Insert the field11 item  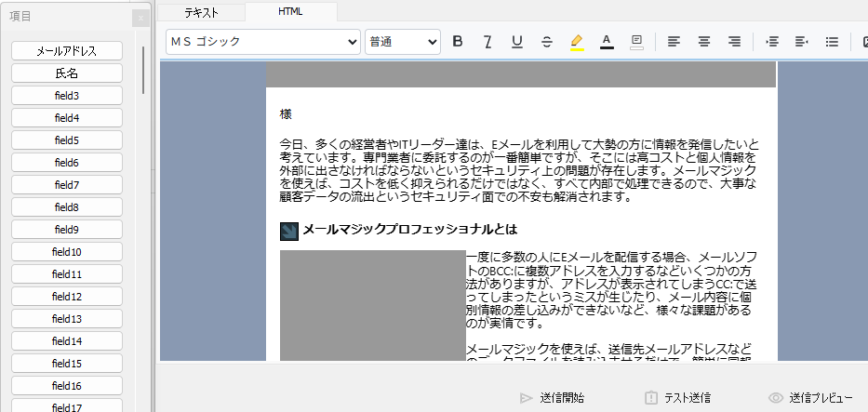(66, 274)
